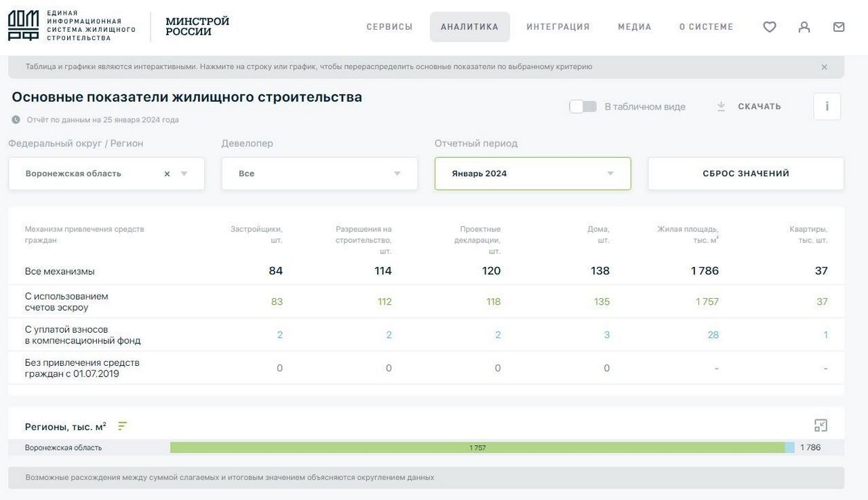
Task: Click the green 1 757 bar segment
Action: coord(477,448)
